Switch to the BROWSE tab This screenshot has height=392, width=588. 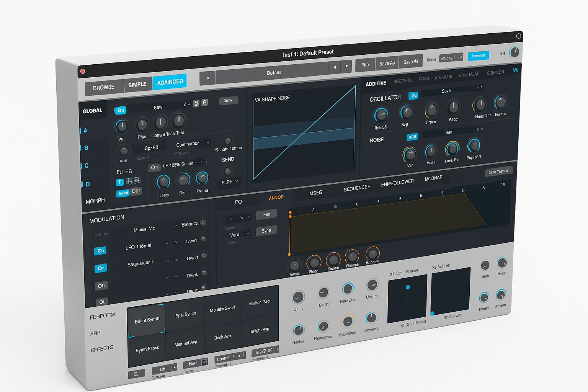pos(104,88)
